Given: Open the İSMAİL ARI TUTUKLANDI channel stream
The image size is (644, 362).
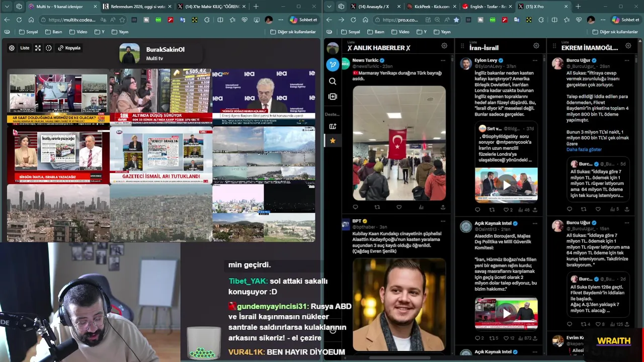Looking at the screenshot, I should (x=160, y=155).
